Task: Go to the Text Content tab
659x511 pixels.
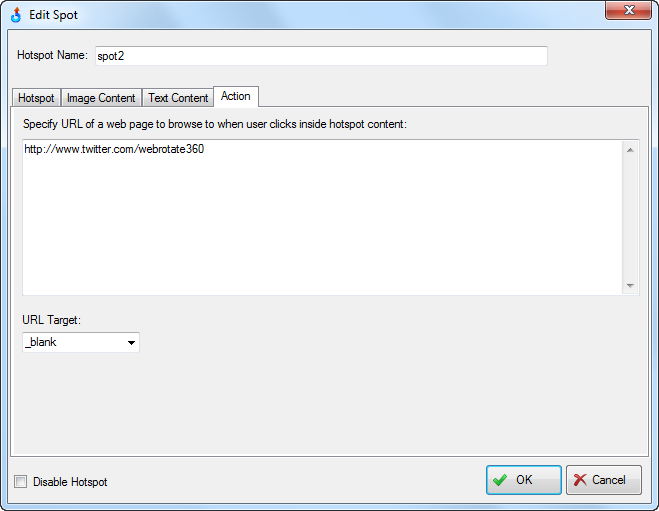Action: pyautogui.click(x=178, y=98)
